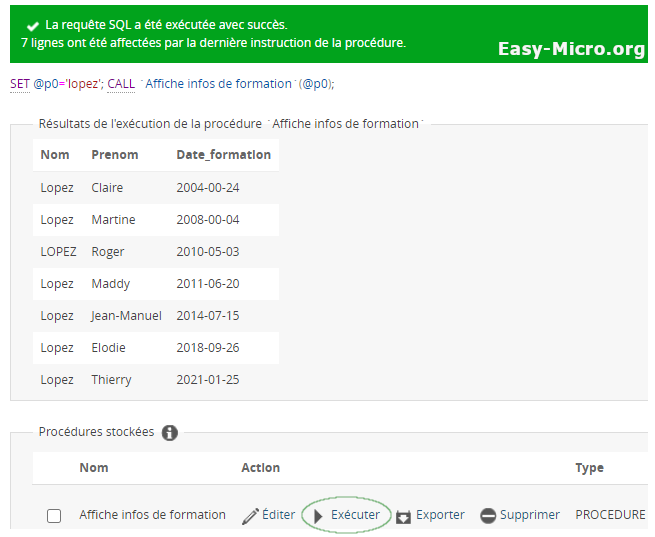Click the Prenom column header
This screenshot has height=537, width=655.
point(114,155)
